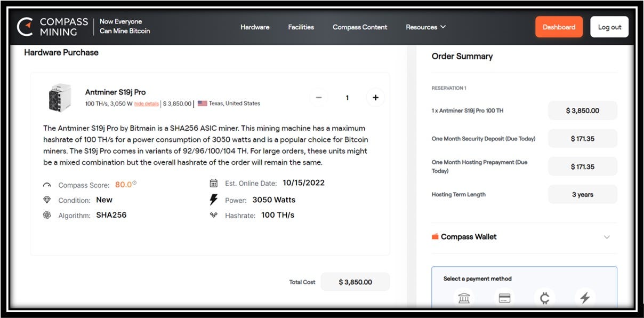This screenshot has width=644, height=318.
Task: Click the Hashrate icon
Action: point(214,215)
